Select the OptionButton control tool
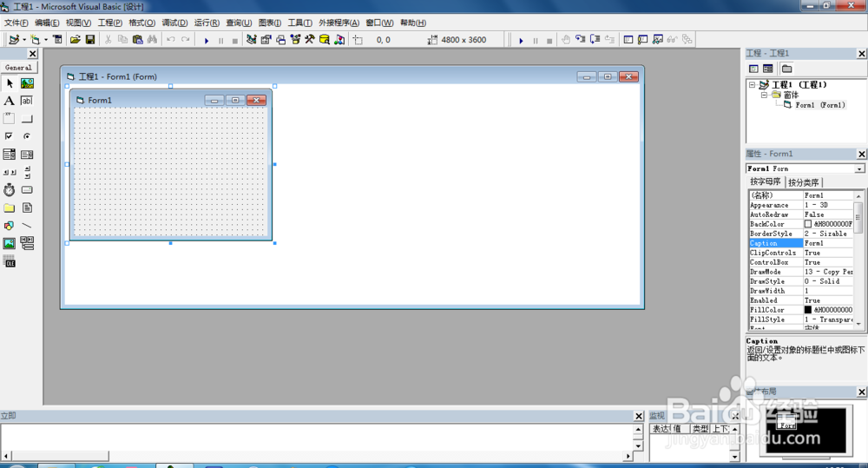Screen dimensions: 868x468 point(27,136)
